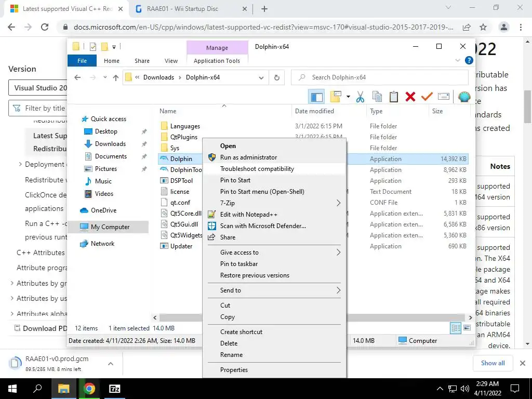The height and width of the screenshot is (399, 532).
Task: Click the orange checkmark Properties icon
Action: (427, 97)
